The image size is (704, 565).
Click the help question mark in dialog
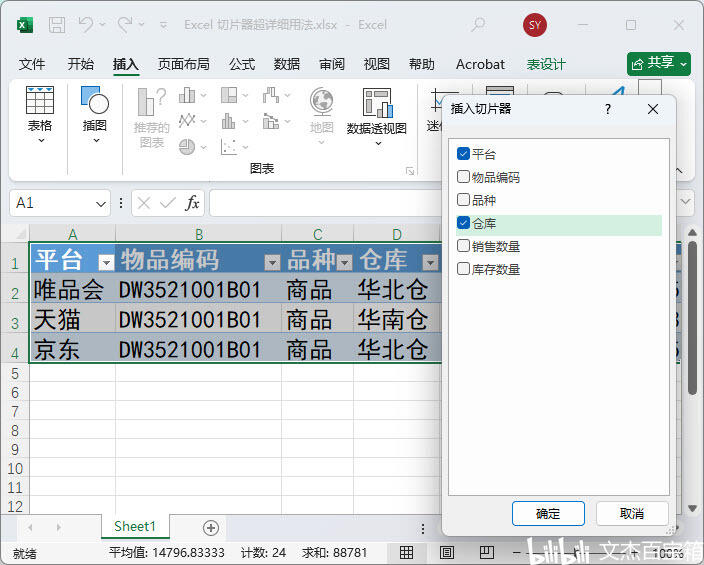click(x=607, y=108)
